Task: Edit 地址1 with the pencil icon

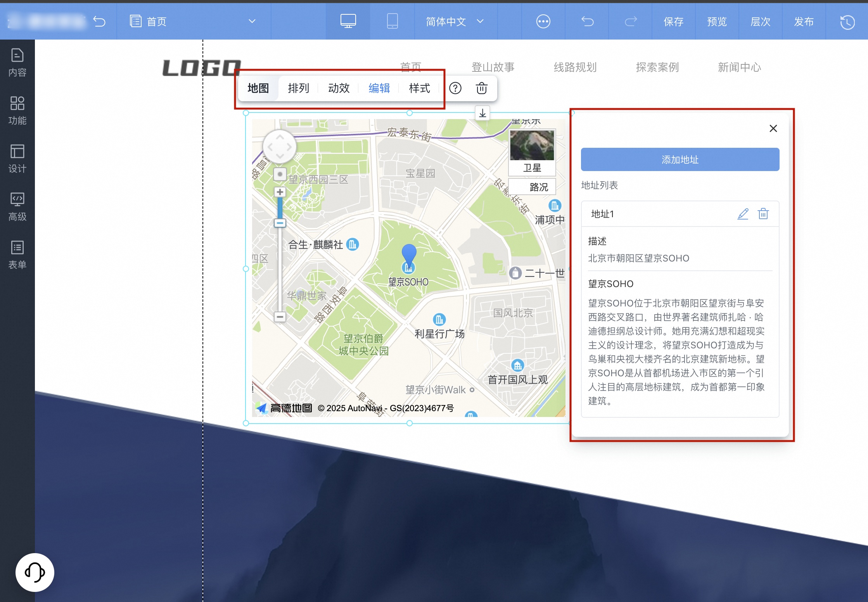Action: (743, 214)
